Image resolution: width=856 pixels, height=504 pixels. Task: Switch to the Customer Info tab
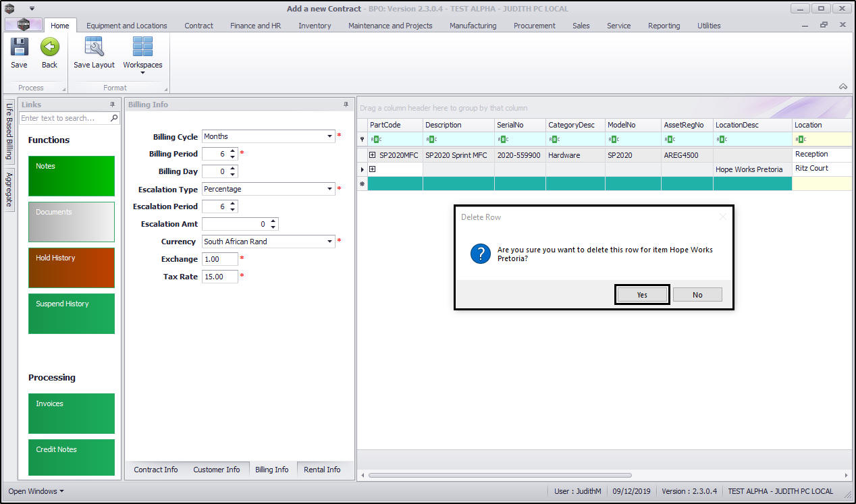click(x=217, y=470)
